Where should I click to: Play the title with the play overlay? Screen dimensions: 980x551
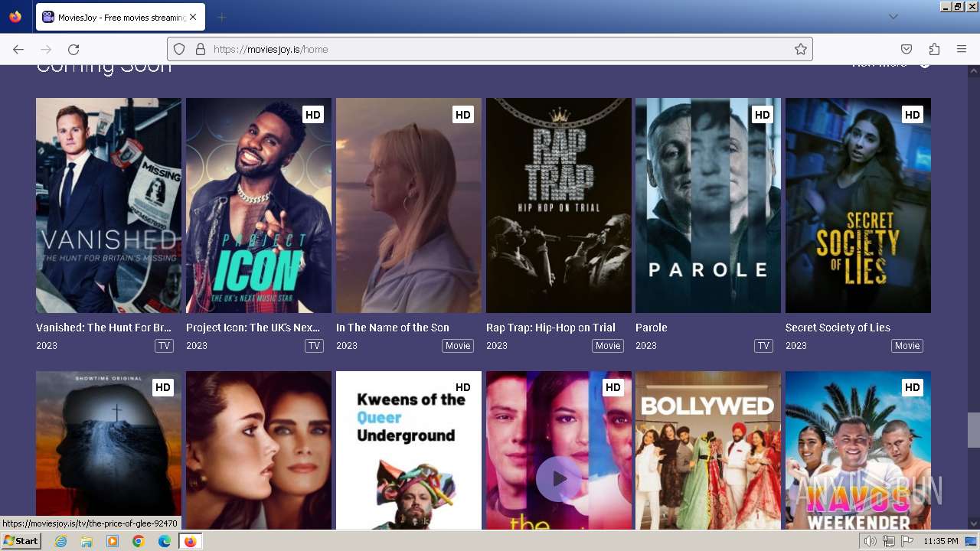559,479
